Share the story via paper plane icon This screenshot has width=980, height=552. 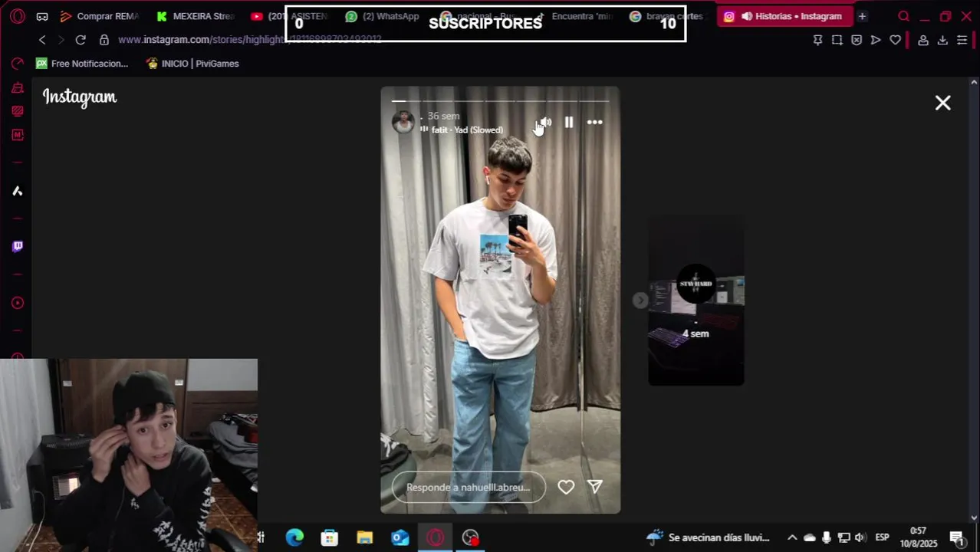tap(594, 486)
